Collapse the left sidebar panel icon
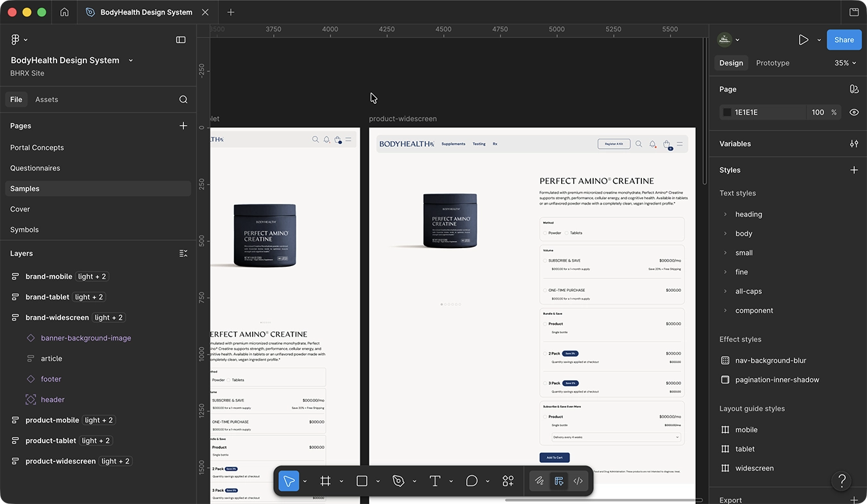This screenshot has height=504, width=867. 181,40
